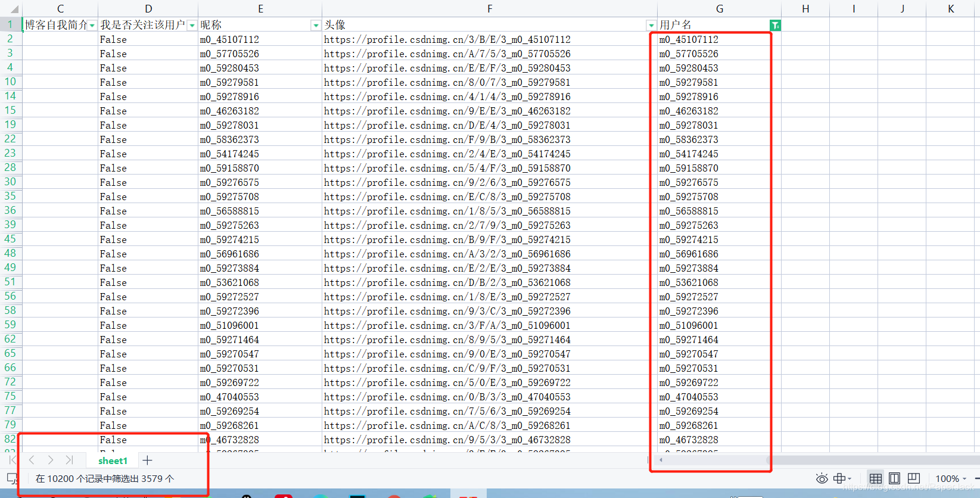The height and width of the screenshot is (498, 980).
Task: Click 用户名 cell m0_57705526
Action: (x=719, y=54)
